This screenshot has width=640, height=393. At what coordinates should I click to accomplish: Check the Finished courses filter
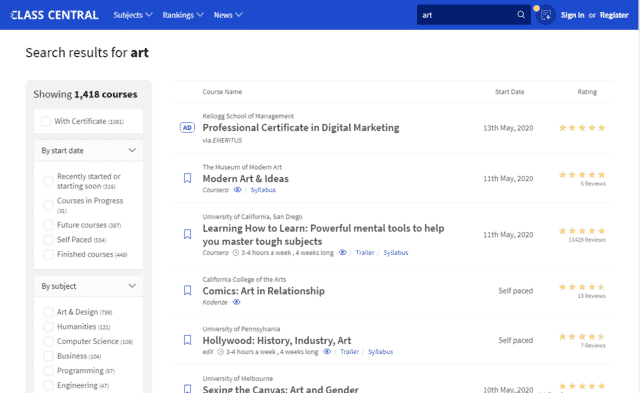click(x=48, y=254)
